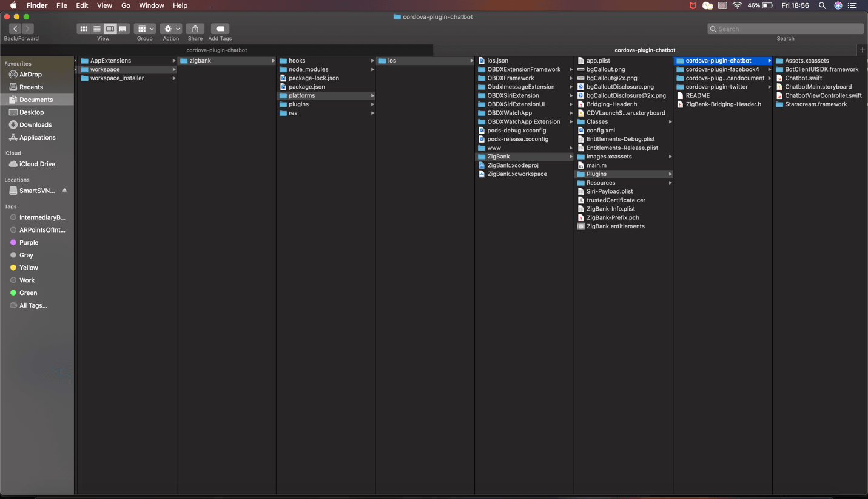The height and width of the screenshot is (499, 868).
Task: Click the Wi-Fi status icon
Action: [x=737, y=5]
